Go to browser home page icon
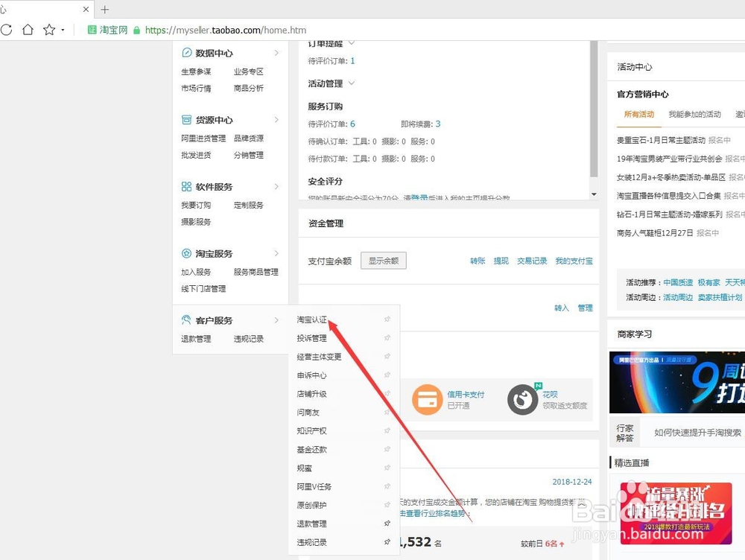Image resolution: width=745 pixels, height=560 pixels. point(28,30)
